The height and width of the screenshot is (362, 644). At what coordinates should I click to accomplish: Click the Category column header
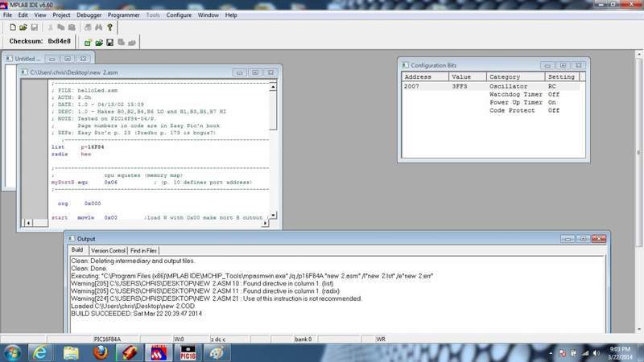pos(516,76)
